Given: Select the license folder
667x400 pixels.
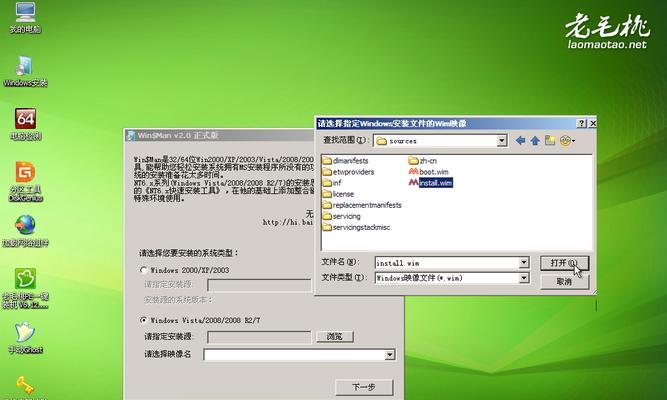Looking at the screenshot, I should [x=338, y=194].
